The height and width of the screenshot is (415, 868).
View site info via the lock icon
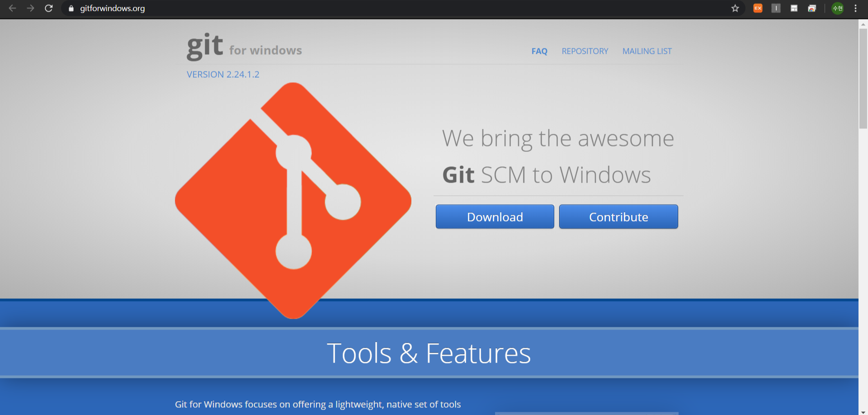coord(71,8)
